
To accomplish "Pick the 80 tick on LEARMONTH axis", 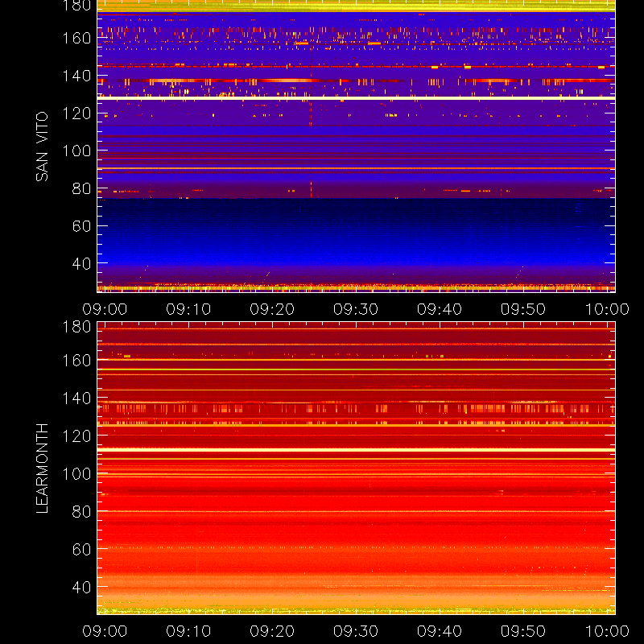I will tap(81, 512).
